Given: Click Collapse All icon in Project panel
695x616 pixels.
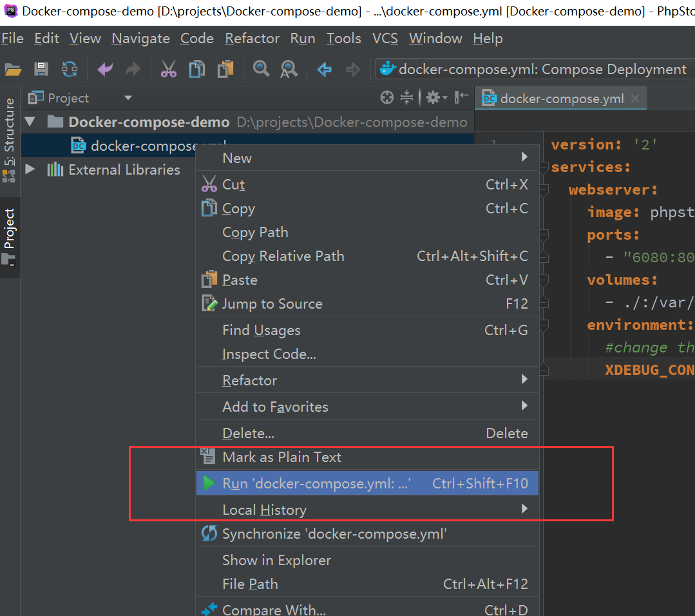Looking at the screenshot, I should (x=406, y=98).
